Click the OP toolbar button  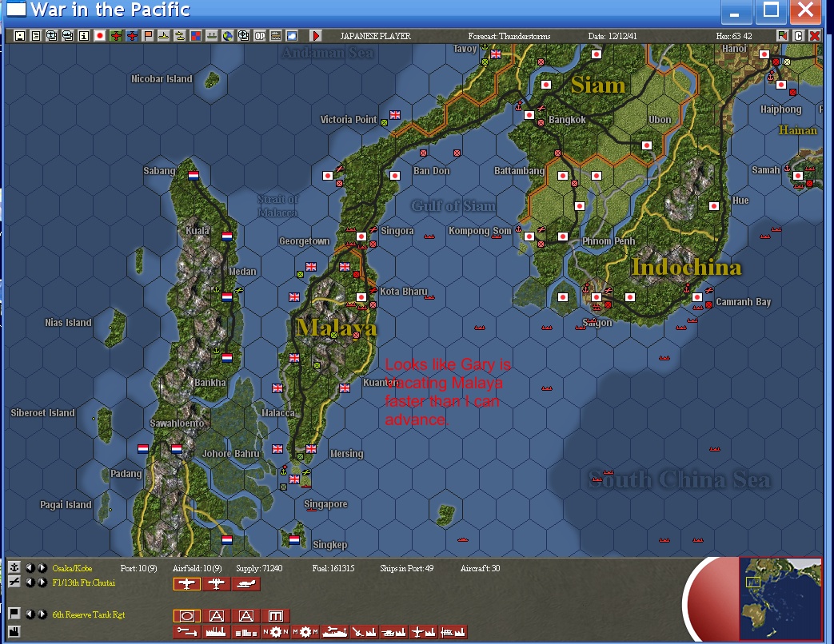pyautogui.click(x=260, y=36)
